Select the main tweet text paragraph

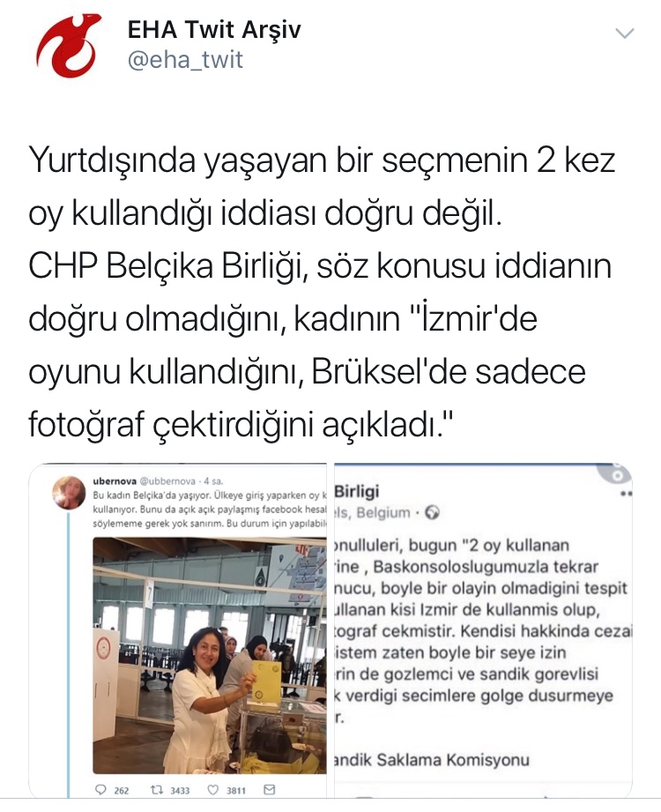(x=322, y=292)
